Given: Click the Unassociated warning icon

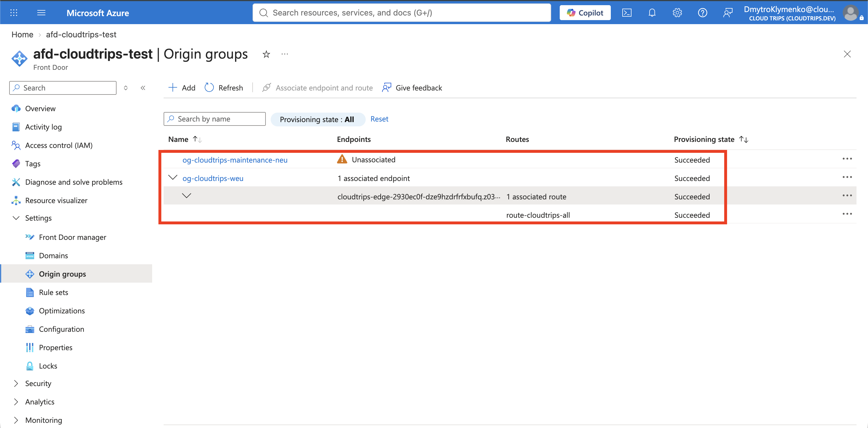Looking at the screenshot, I should tap(342, 159).
